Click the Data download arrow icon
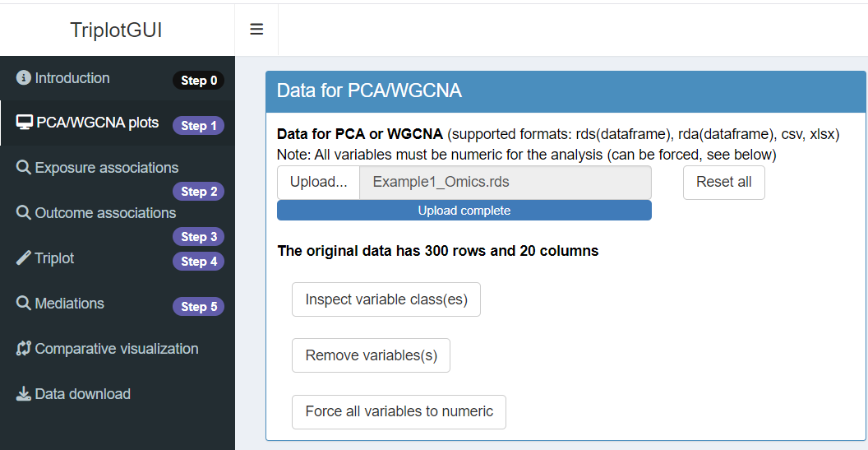868x450 pixels. click(x=24, y=394)
